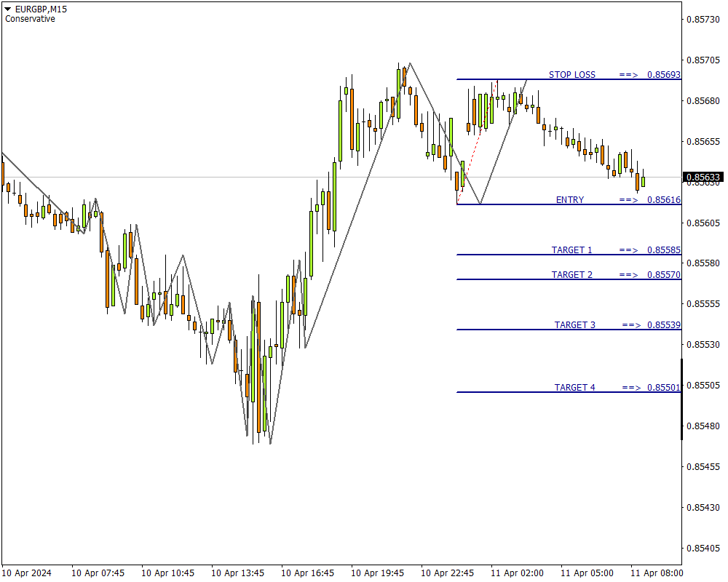Select the ENTRY line label
Image resolution: width=728 pixels, height=582 pixels.
[x=569, y=200]
